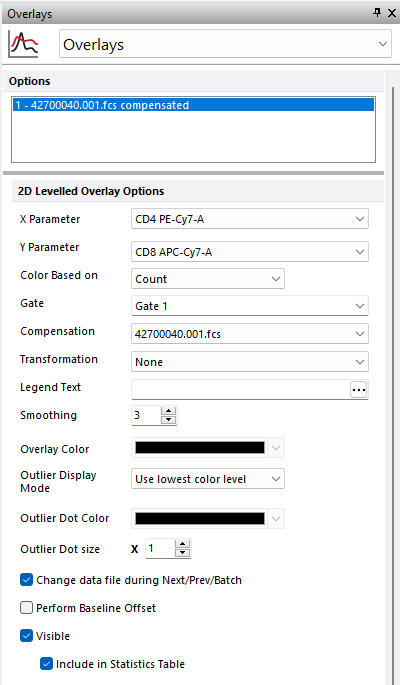Enable Perform Baseline Offset checkbox

[x=26, y=608]
